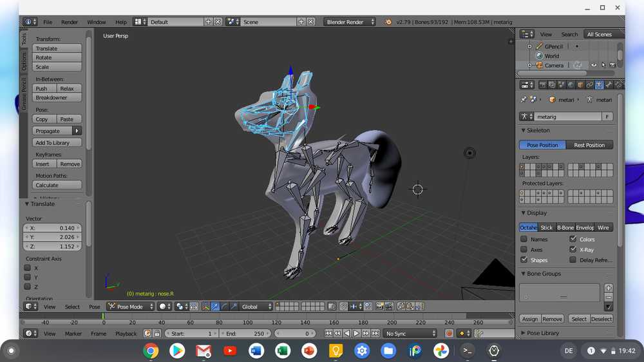The image size is (644, 362).
Task: Open the World properties tab
Action: [571, 85]
